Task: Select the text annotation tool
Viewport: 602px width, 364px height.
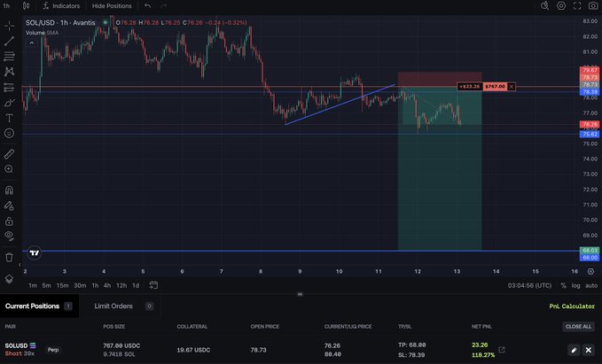Action: tap(9, 118)
